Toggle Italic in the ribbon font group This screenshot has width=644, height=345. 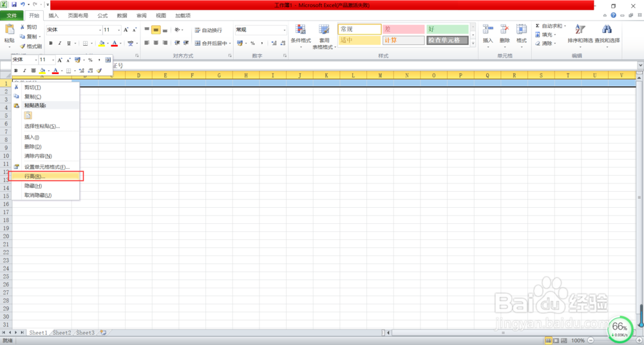[59, 43]
